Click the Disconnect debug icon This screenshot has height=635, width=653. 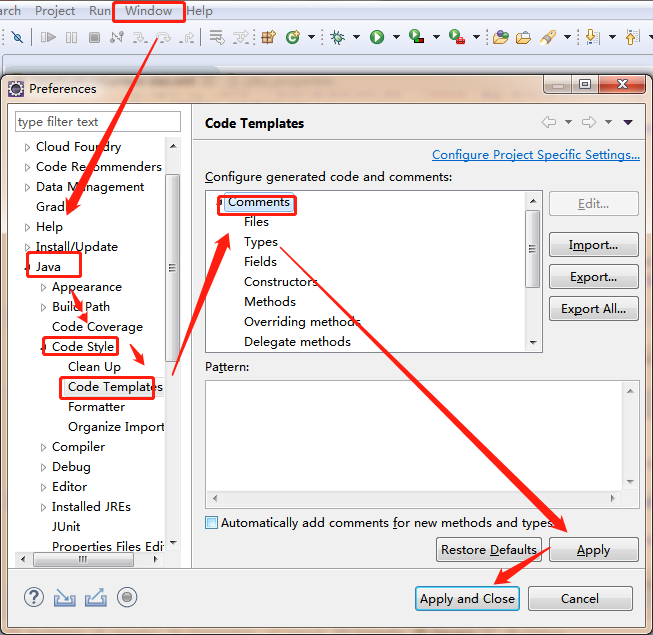pos(117,37)
